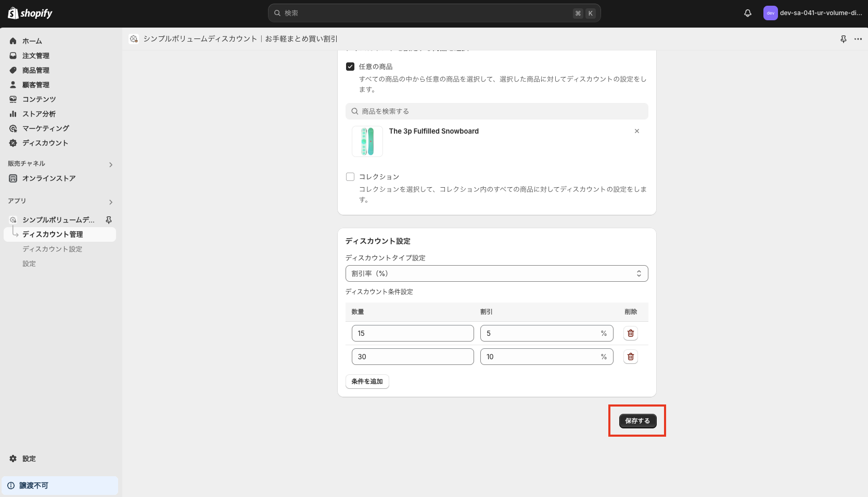Image resolution: width=868 pixels, height=497 pixels.
Task: Open the シンプルボリュームデ... app in sidebar
Action: coord(58,220)
